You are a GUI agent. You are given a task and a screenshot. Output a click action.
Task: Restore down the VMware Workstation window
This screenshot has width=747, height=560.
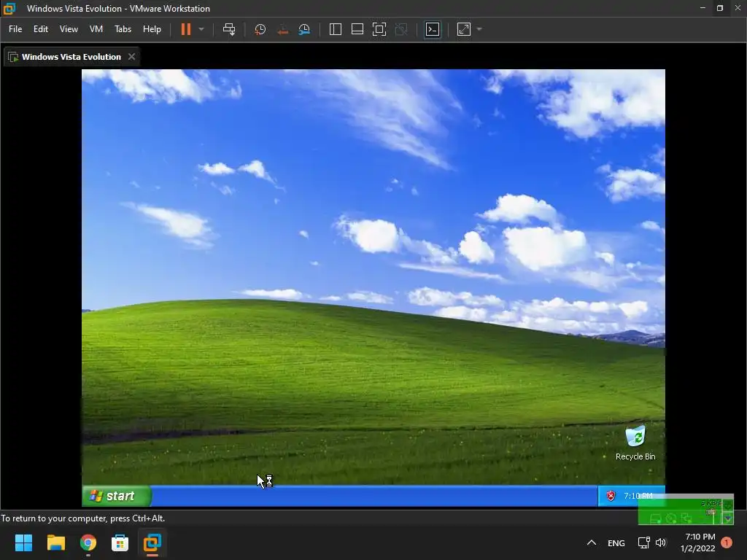tap(720, 8)
